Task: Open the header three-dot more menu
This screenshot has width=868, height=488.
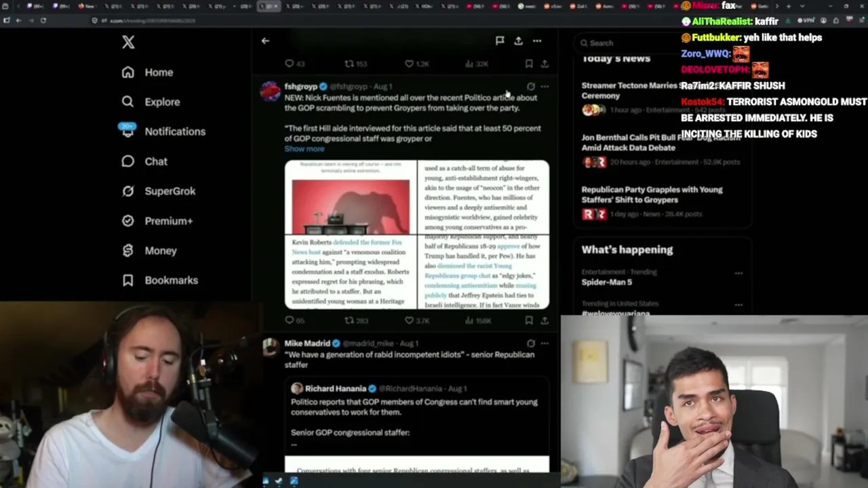Action: click(x=537, y=41)
